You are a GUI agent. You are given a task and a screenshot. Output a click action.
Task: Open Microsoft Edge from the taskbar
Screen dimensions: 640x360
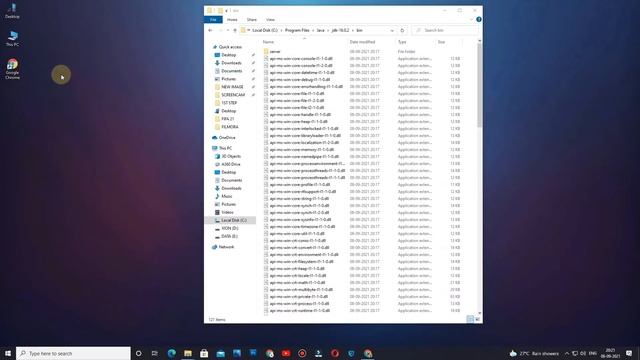[x=171, y=353]
